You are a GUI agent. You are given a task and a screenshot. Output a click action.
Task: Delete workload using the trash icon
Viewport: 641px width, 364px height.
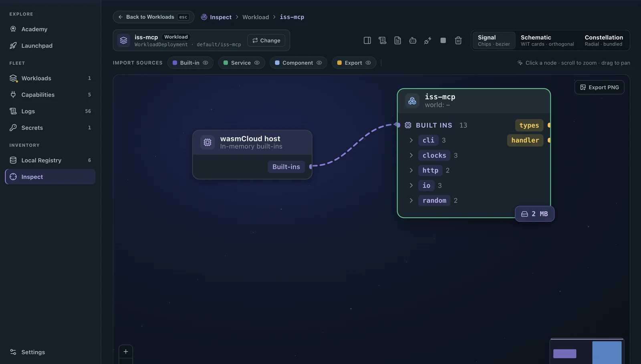click(x=458, y=40)
